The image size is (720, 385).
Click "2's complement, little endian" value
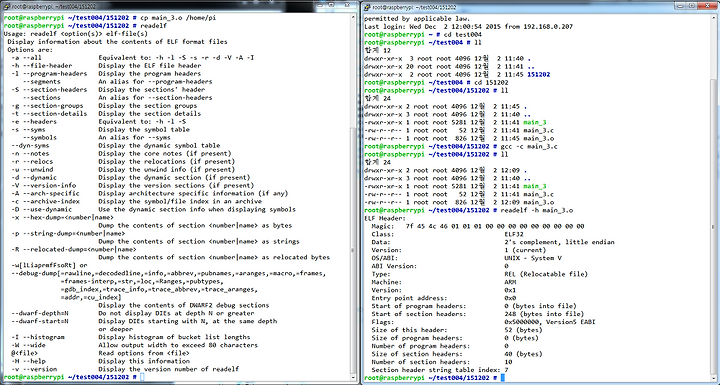coord(559,242)
